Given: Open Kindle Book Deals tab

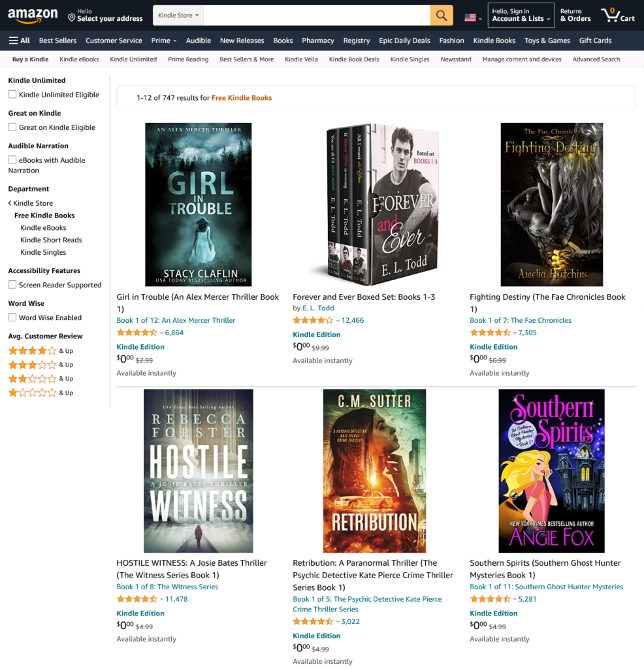Looking at the screenshot, I should pos(354,59).
